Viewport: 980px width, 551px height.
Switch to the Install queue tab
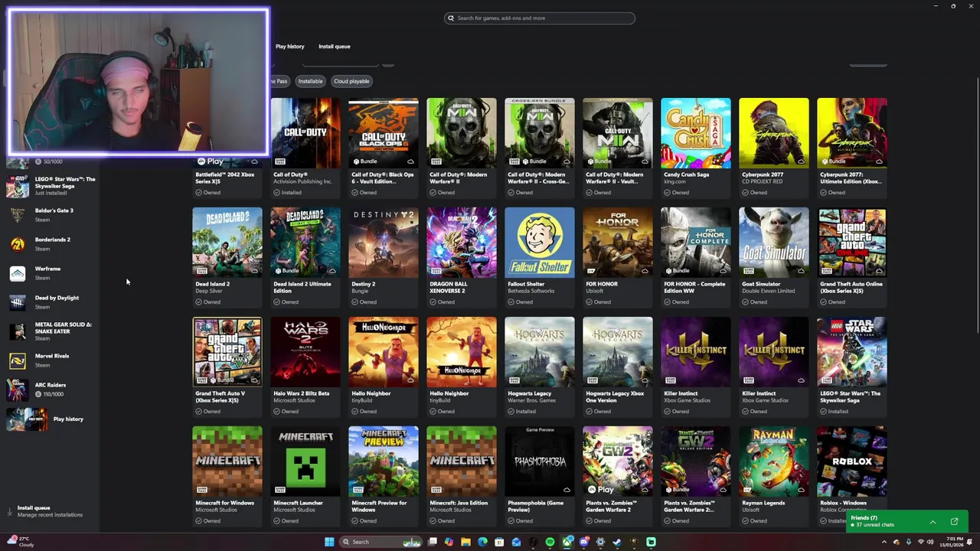click(x=335, y=47)
